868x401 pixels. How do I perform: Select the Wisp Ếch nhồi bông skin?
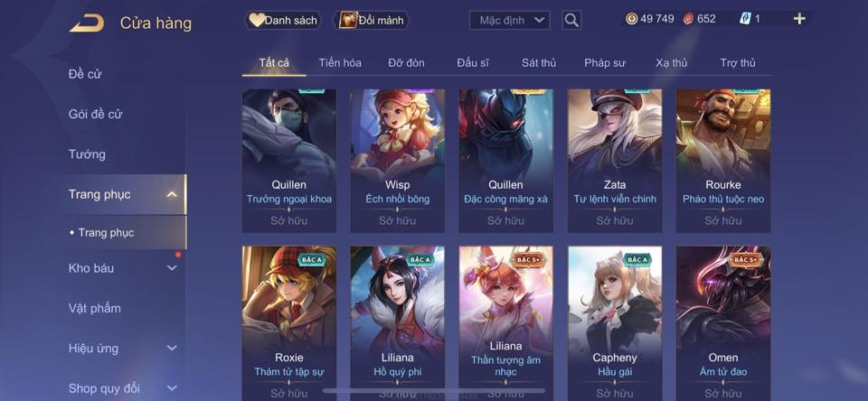(398, 161)
